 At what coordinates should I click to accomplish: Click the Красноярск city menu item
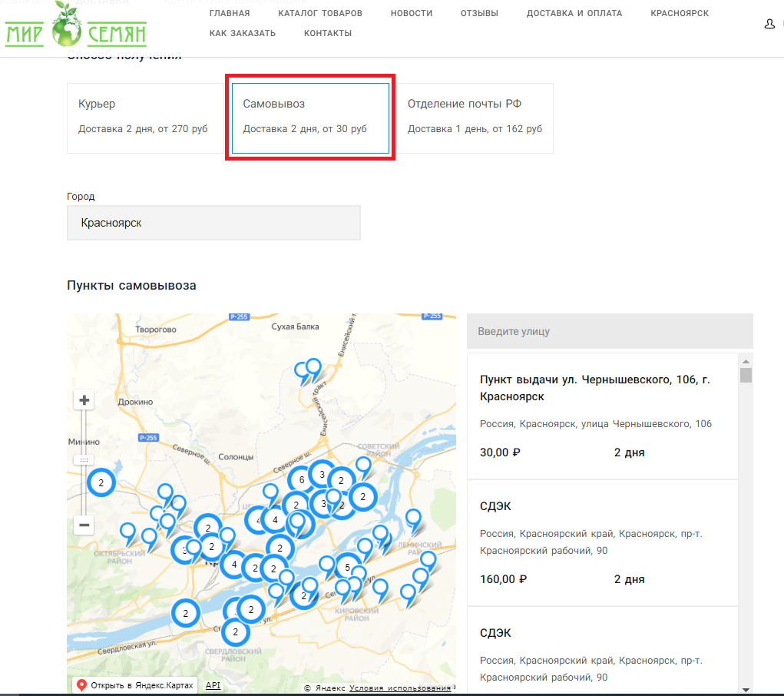point(680,13)
